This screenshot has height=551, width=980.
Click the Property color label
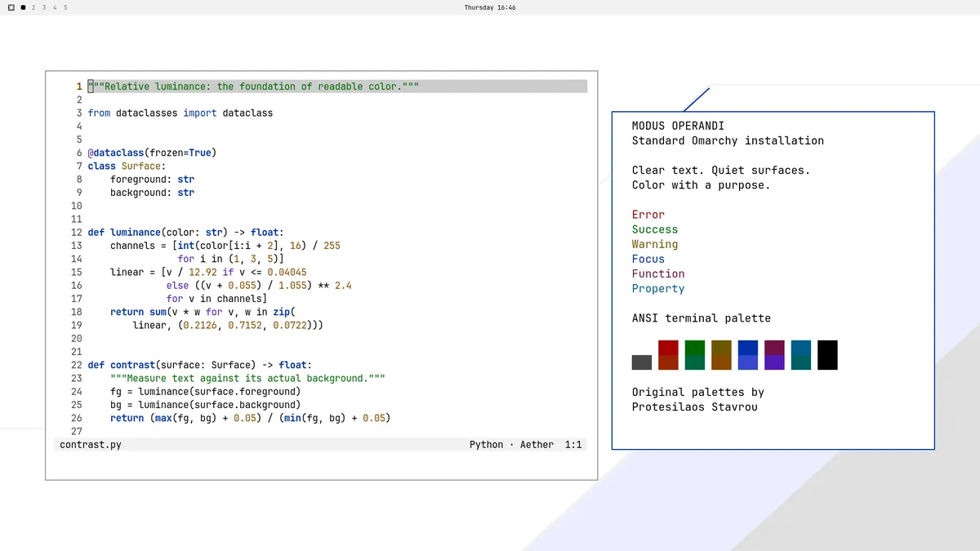(x=658, y=289)
